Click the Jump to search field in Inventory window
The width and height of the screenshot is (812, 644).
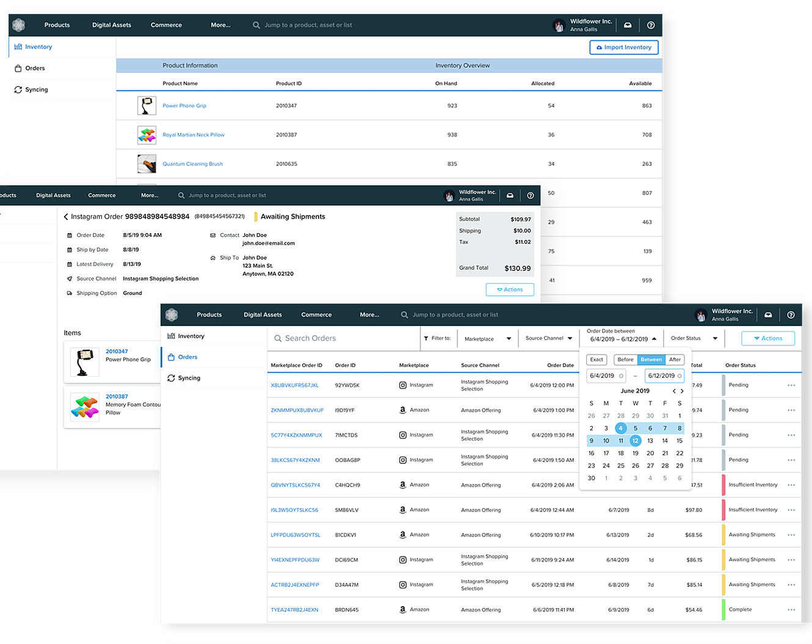tap(308, 25)
